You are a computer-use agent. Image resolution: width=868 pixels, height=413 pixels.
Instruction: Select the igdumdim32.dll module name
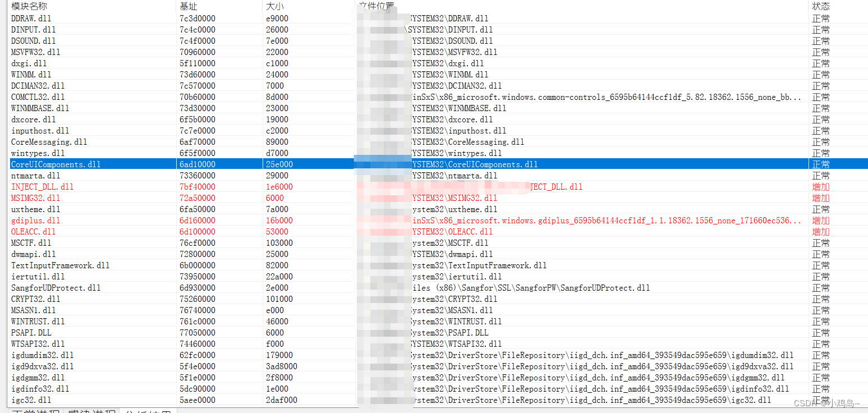point(42,355)
